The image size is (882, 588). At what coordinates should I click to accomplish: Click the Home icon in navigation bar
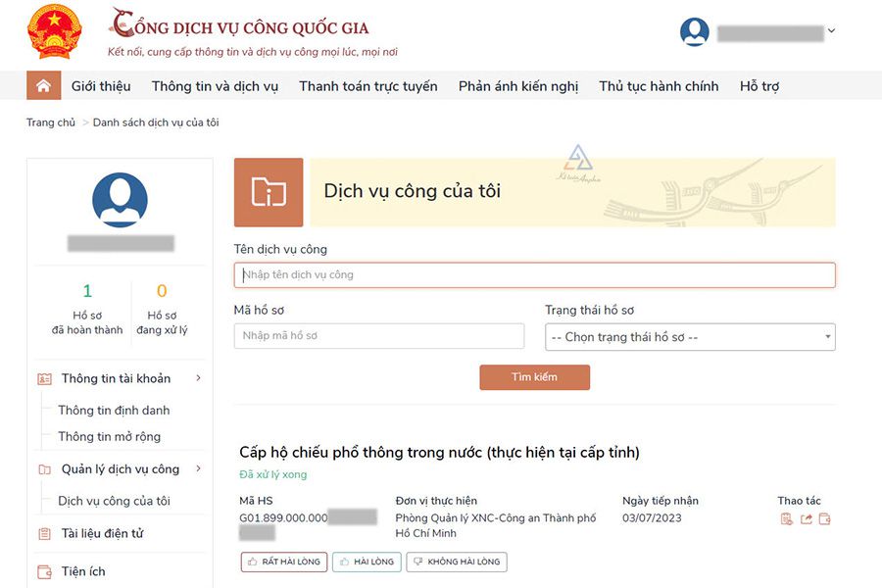pyautogui.click(x=43, y=86)
